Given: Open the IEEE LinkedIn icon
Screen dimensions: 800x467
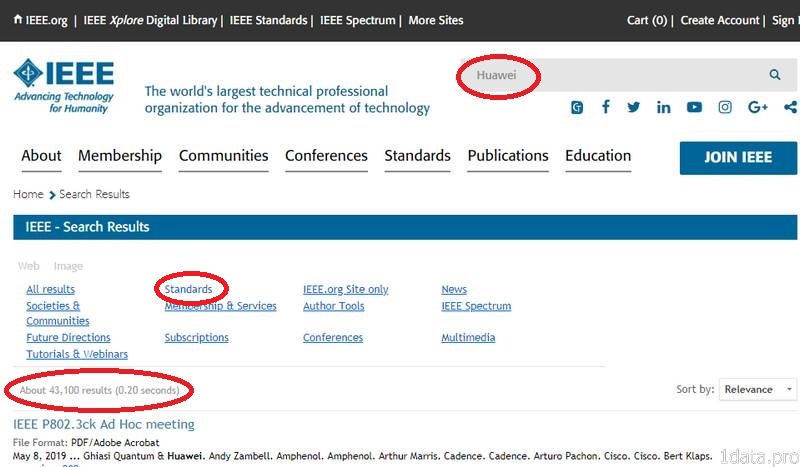Looking at the screenshot, I should click(663, 107).
